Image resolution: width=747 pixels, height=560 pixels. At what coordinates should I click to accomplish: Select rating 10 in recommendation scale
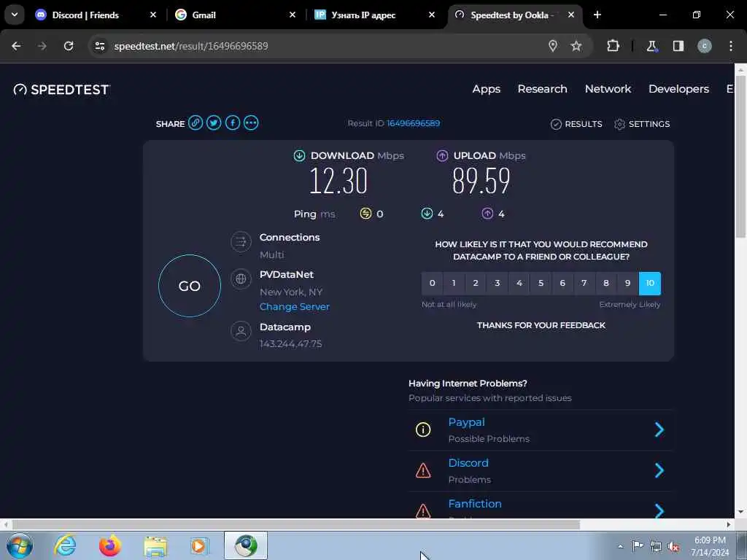pos(650,284)
